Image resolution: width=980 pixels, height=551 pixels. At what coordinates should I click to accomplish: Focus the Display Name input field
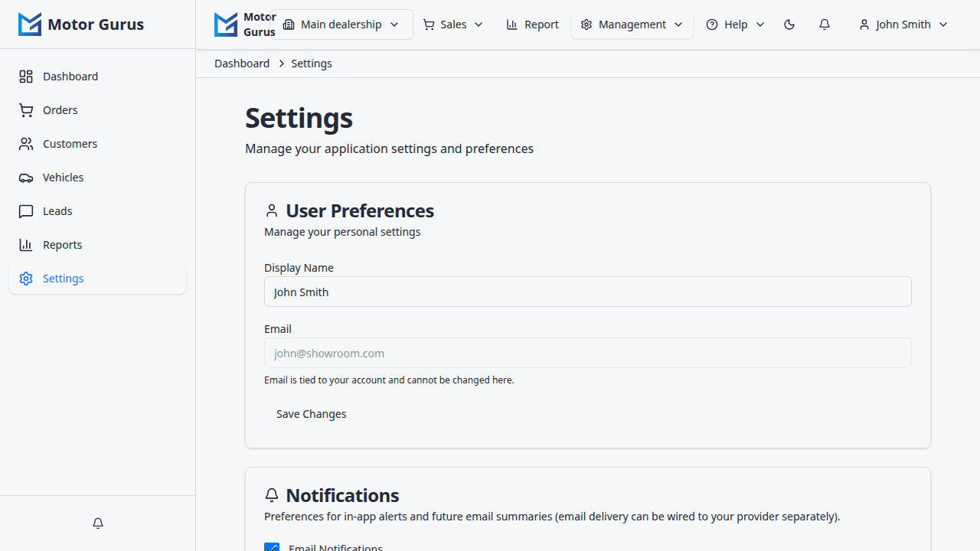tap(588, 292)
